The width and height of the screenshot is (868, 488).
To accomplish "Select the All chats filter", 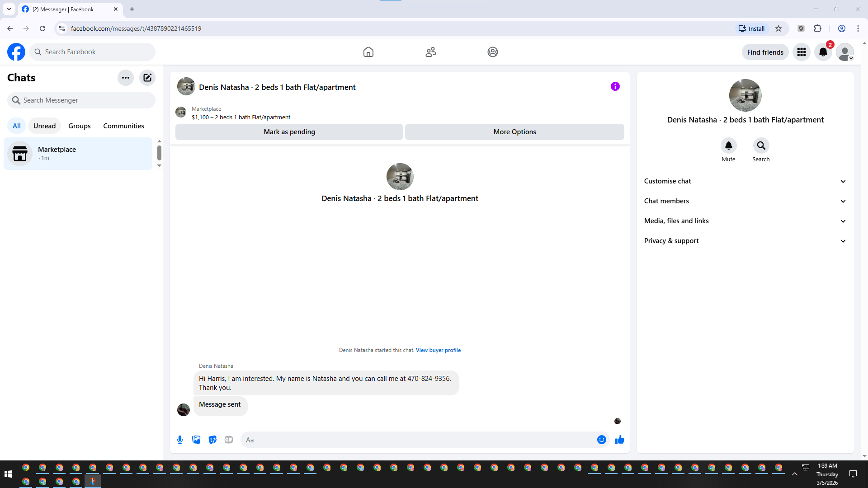I will [x=17, y=126].
